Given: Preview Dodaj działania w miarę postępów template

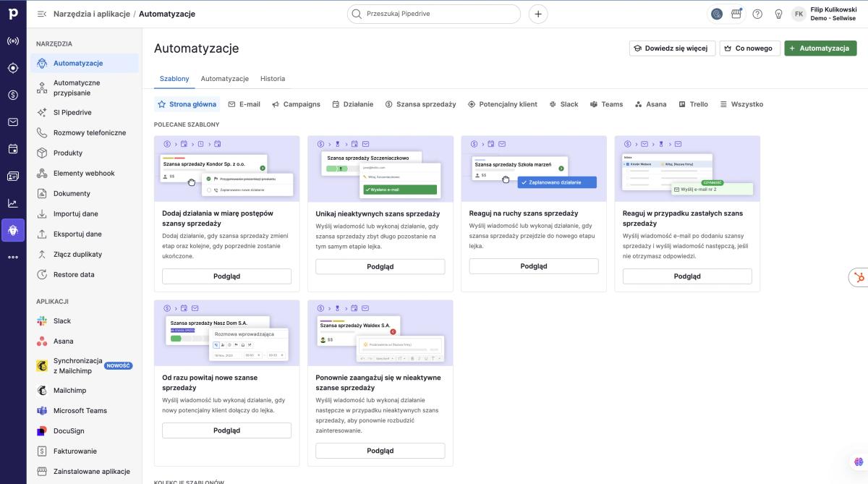Looking at the screenshot, I should click(x=226, y=276).
